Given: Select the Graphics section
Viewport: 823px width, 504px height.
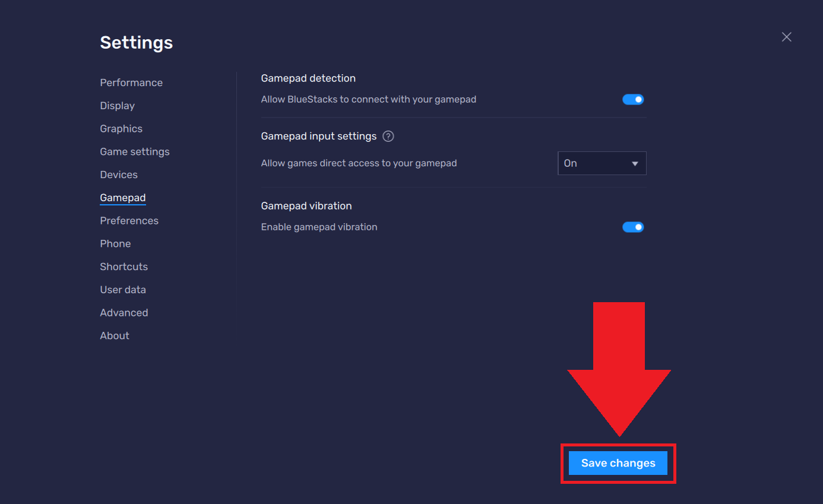Looking at the screenshot, I should coord(121,128).
